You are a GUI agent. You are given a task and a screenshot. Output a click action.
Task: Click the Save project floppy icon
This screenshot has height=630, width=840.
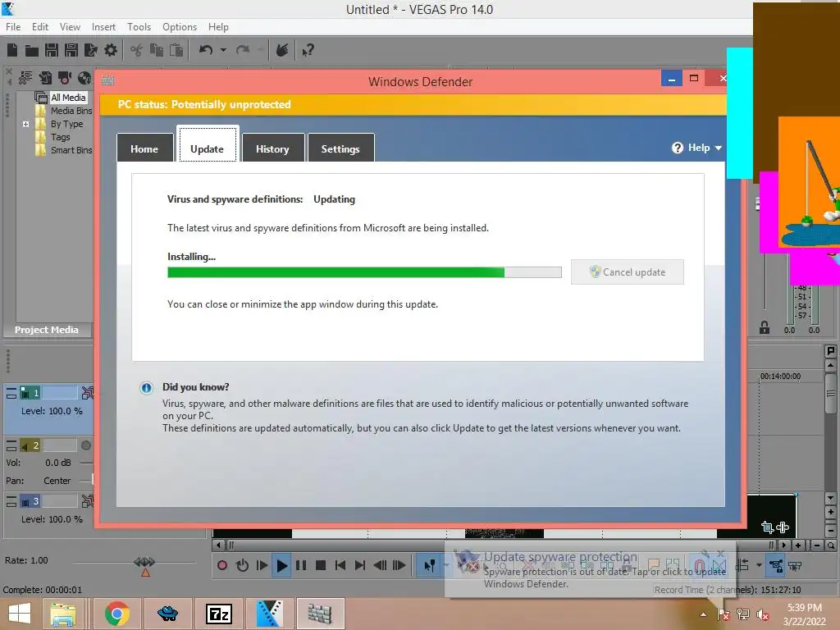pyautogui.click(x=52, y=50)
